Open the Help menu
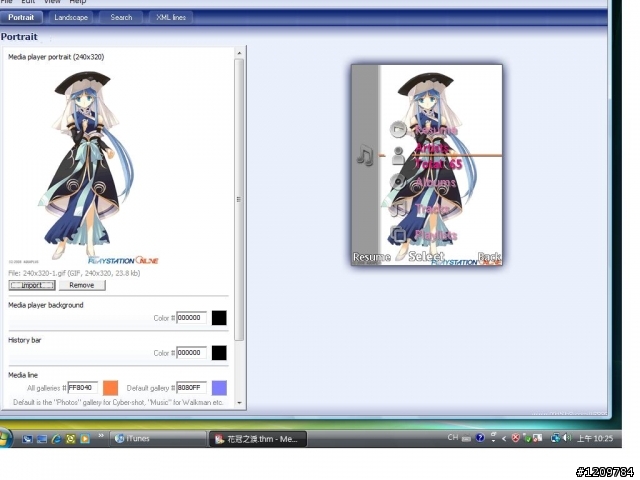640x480 pixels. coord(78,2)
